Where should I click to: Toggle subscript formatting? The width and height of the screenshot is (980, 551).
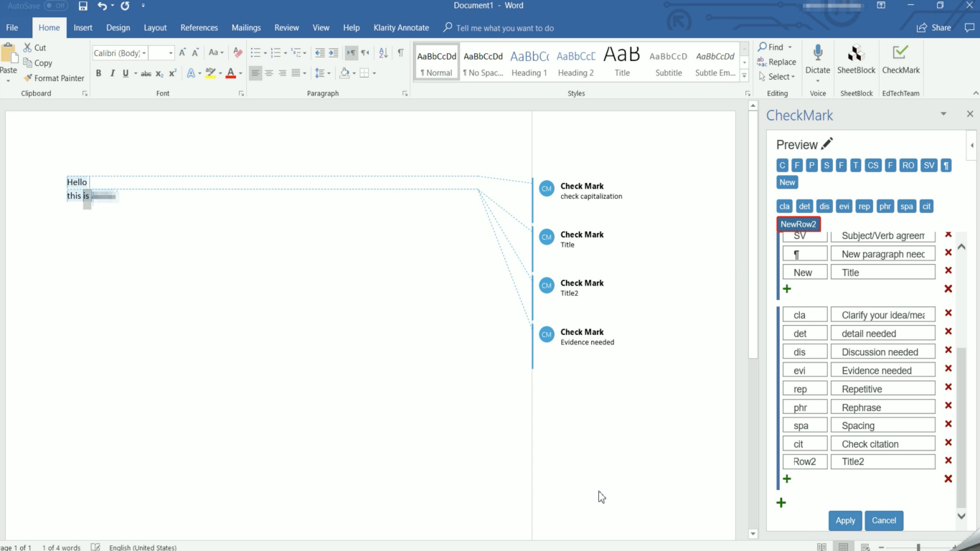tap(159, 73)
